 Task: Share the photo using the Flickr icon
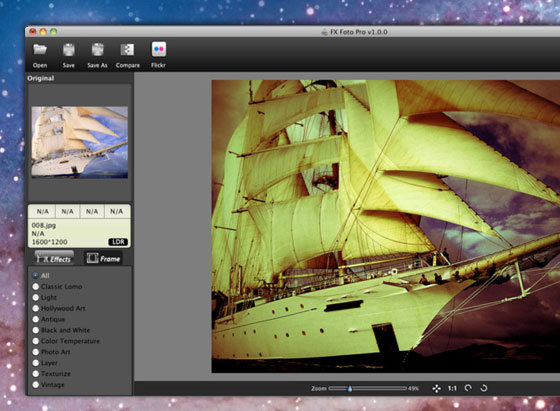click(159, 50)
